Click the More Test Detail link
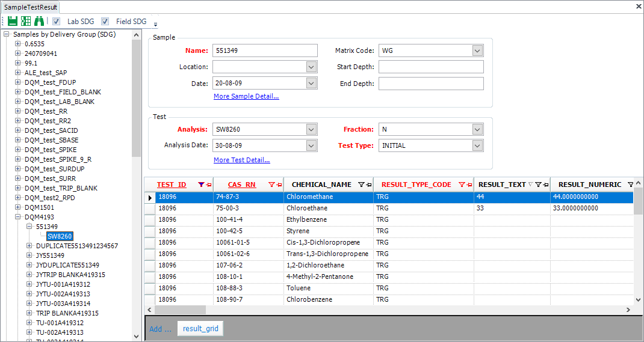The image size is (644, 342). (x=241, y=160)
